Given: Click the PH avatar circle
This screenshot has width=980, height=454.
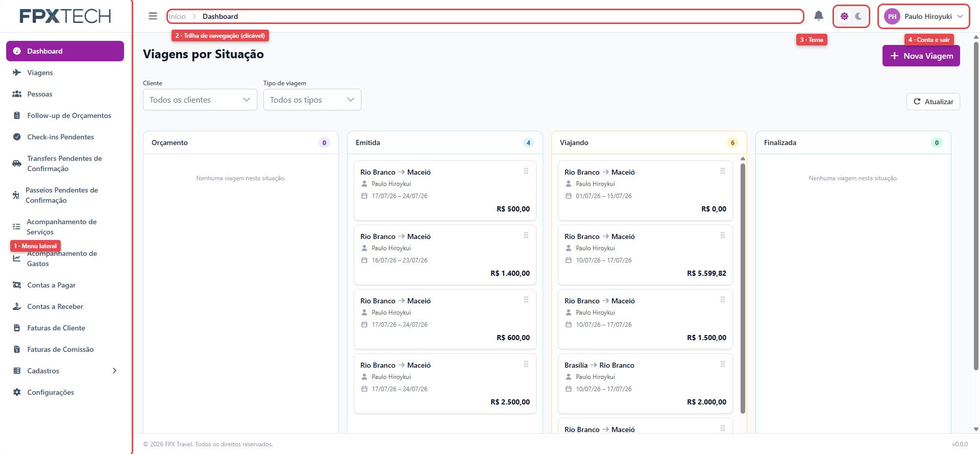Looking at the screenshot, I should click(892, 16).
